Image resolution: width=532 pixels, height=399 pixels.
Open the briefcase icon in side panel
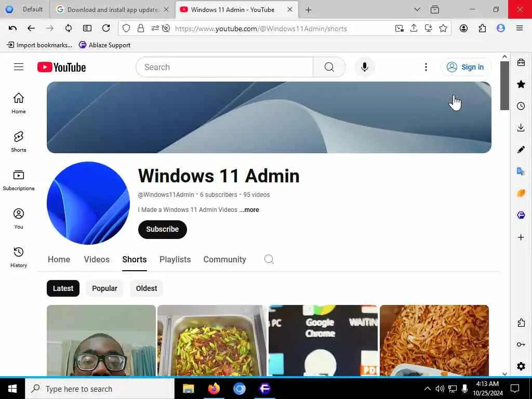click(x=521, y=62)
